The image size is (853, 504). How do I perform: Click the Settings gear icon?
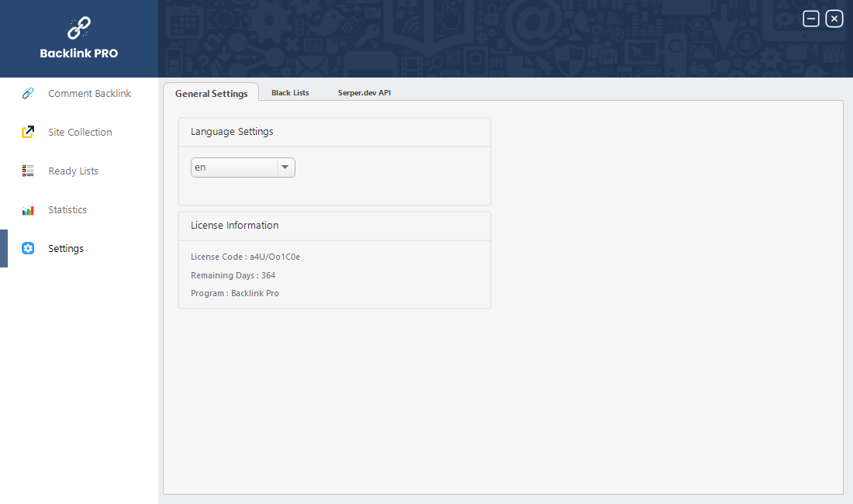28,249
